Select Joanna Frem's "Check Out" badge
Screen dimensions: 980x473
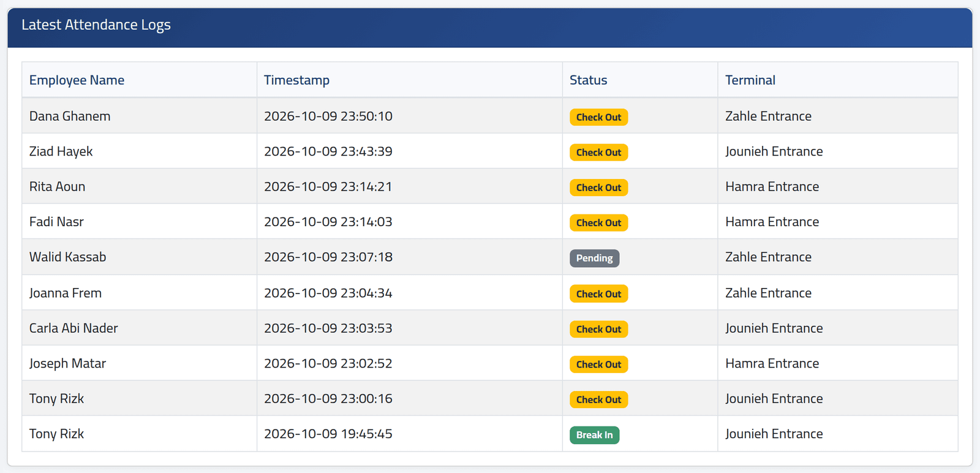click(x=598, y=294)
